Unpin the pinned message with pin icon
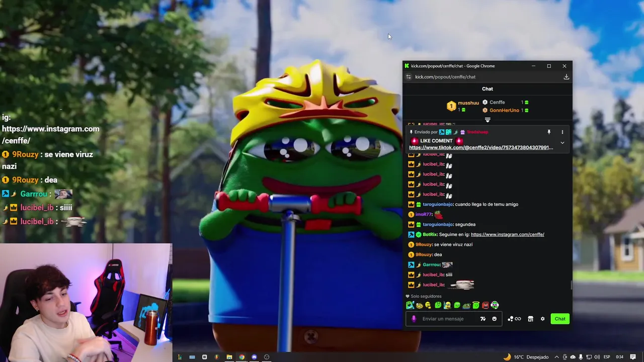 [549, 132]
